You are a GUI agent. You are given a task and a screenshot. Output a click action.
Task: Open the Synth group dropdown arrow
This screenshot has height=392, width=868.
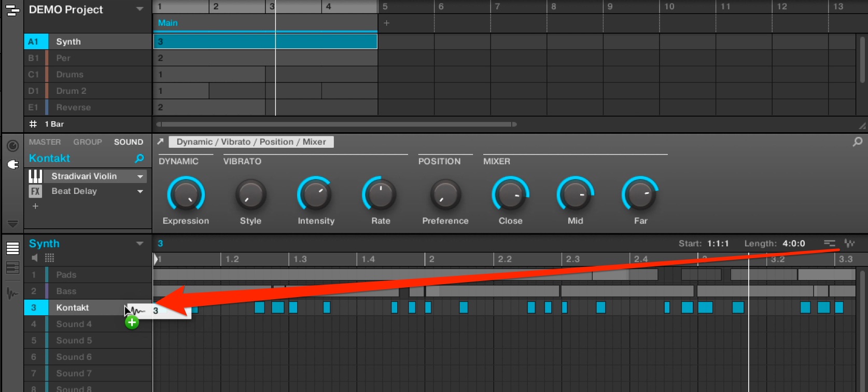(x=139, y=244)
